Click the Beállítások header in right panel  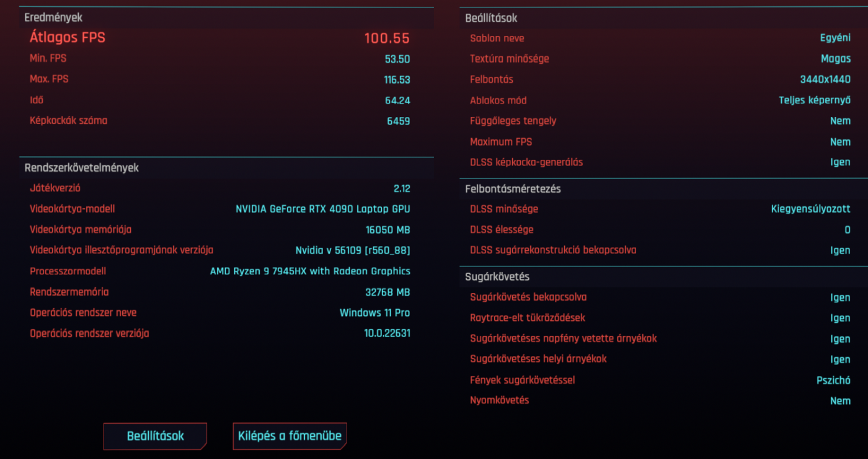[x=491, y=19]
